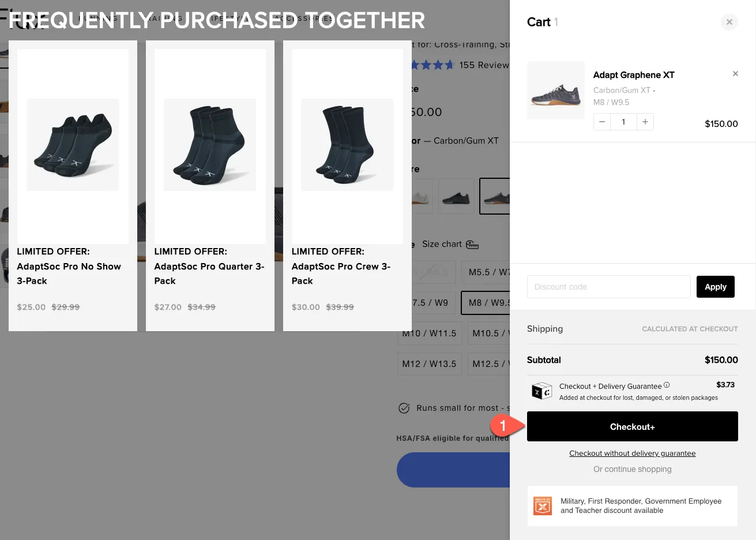Apply the discount code
Screen dimensions: 756x540
click(715, 287)
